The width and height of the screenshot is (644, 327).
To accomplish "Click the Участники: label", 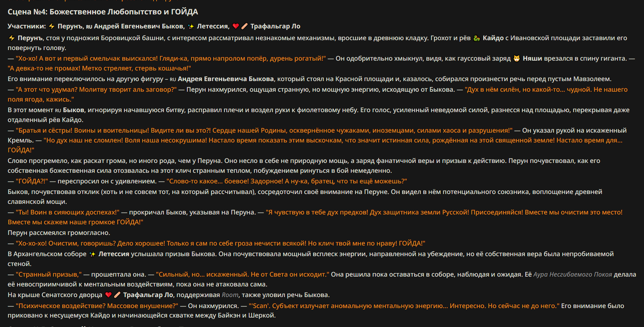I will tap(27, 26).
